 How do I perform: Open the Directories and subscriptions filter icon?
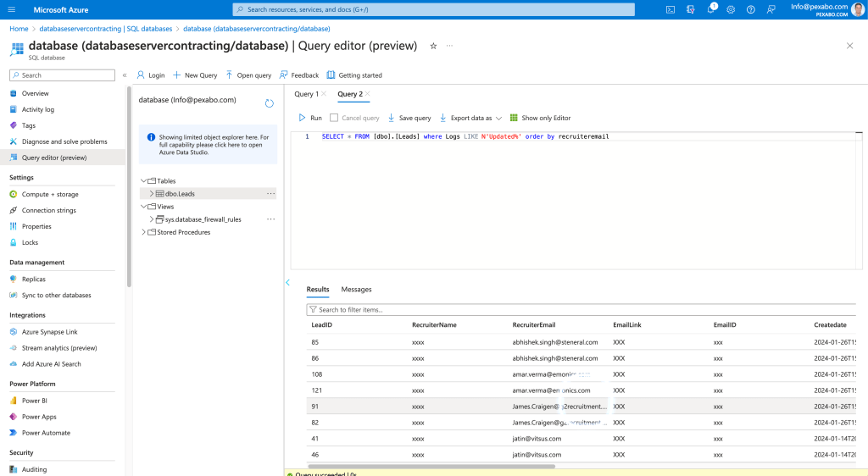pos(690,9)
